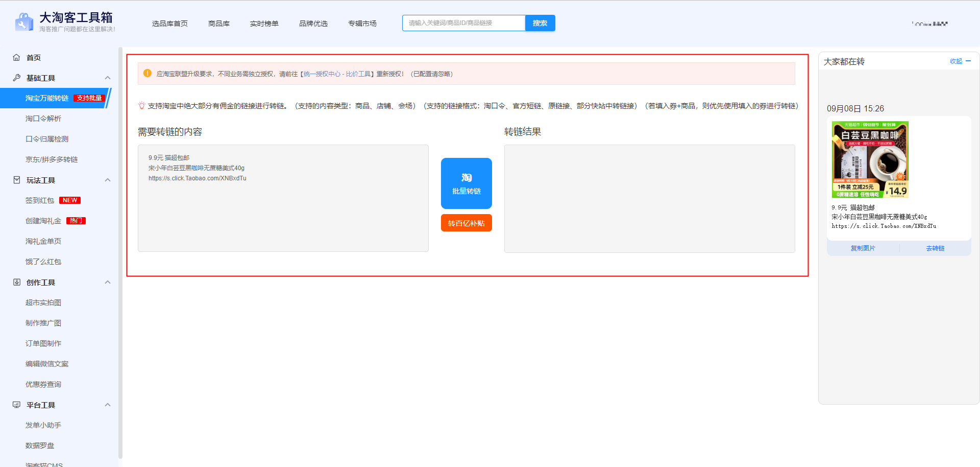The image size is (980, 467).
Task: Collapse the 基础工具 section chevron
Action: (108, 78)
